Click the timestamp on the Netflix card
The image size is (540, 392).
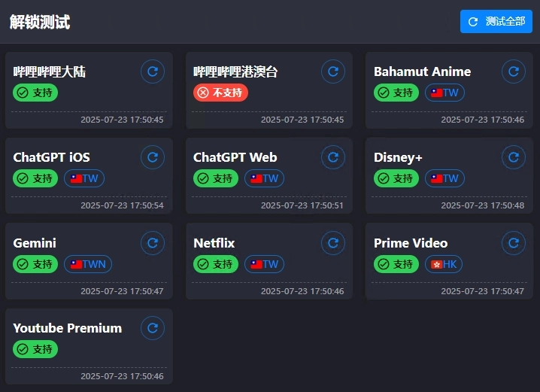(302, 291)
